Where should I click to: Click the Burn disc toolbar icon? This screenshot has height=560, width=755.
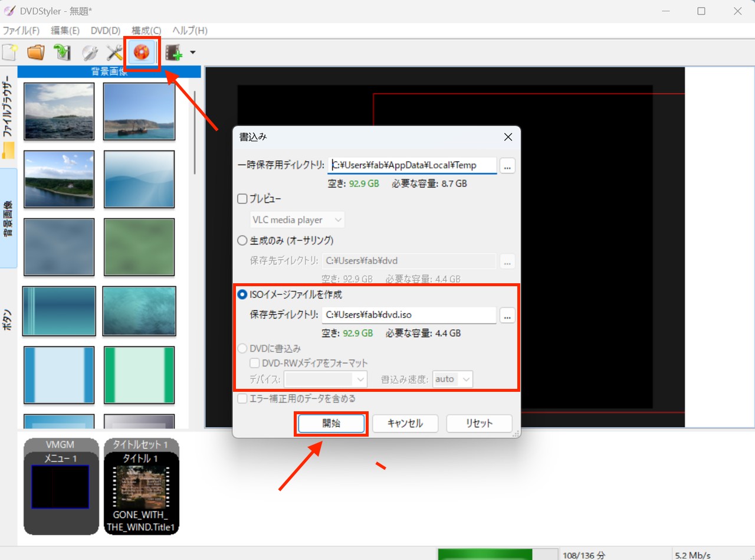coord(142,53)
